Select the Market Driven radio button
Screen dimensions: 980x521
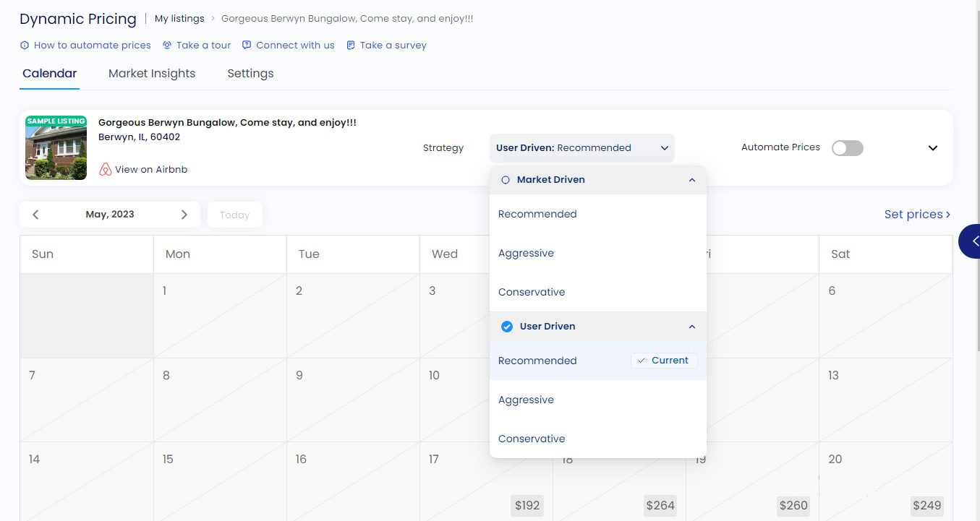click(x=506, y=180)
